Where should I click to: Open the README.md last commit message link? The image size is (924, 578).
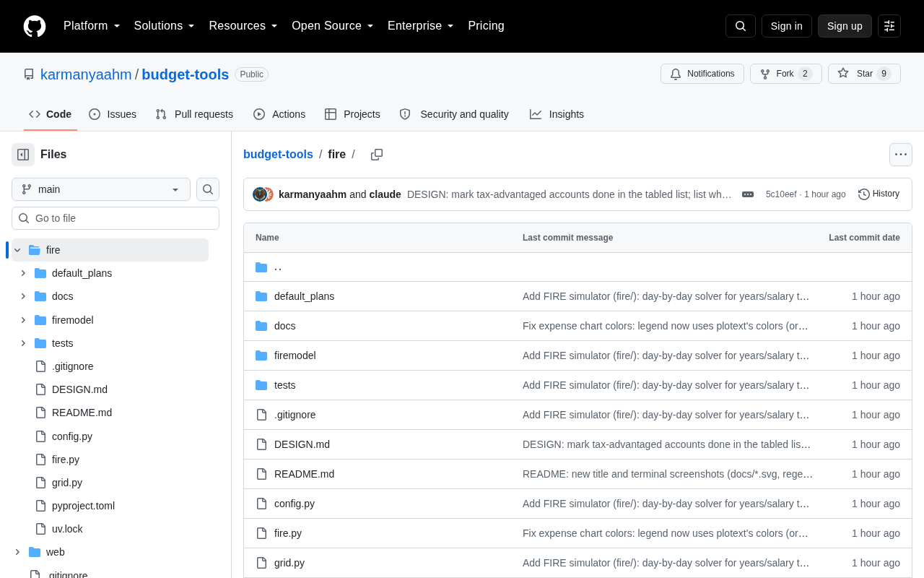pos(668,474)
